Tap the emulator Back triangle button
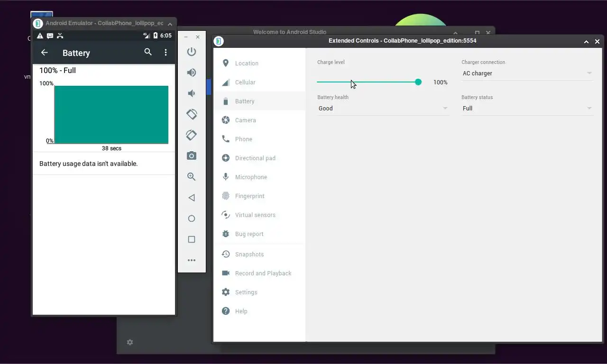Screen dimensions: 607x364 (x=192, y=198)
